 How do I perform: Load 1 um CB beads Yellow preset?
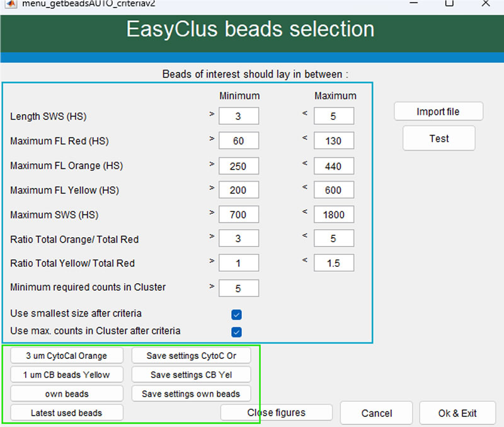67,375
